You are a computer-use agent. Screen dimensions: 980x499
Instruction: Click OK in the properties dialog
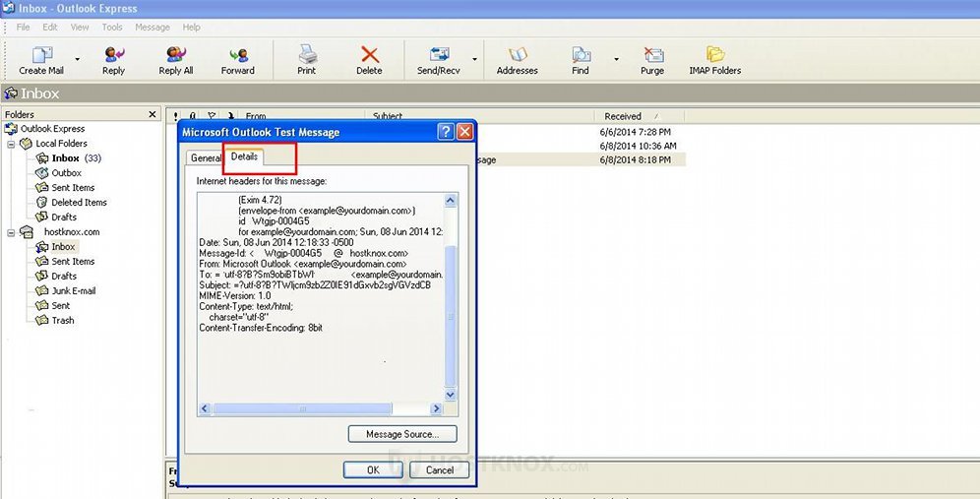point(373,469)
